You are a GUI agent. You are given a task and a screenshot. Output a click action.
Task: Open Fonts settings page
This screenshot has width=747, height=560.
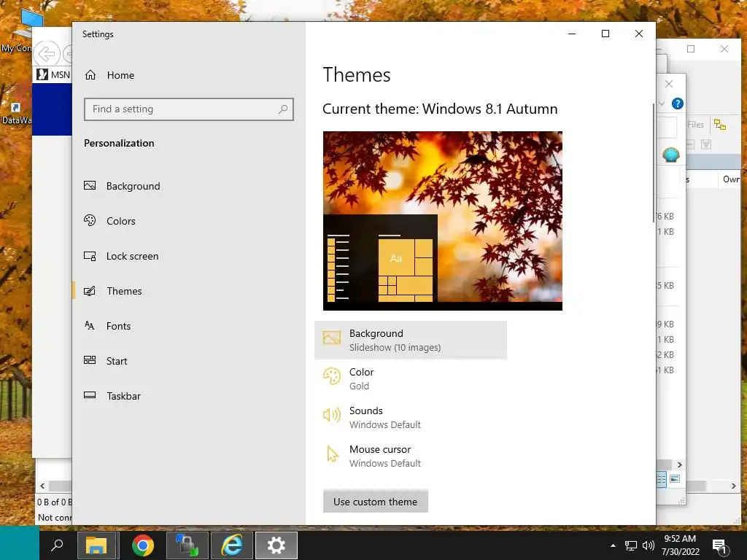107,326
